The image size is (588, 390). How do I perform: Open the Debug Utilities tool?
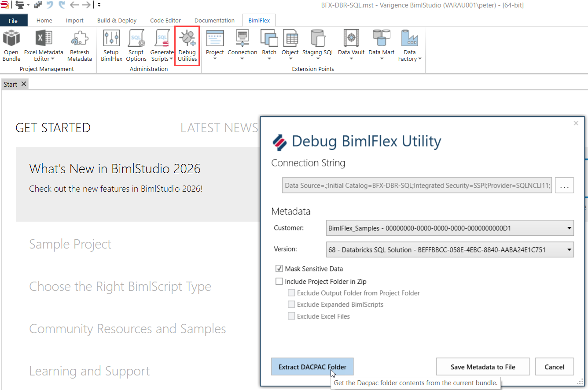point(187,45)
